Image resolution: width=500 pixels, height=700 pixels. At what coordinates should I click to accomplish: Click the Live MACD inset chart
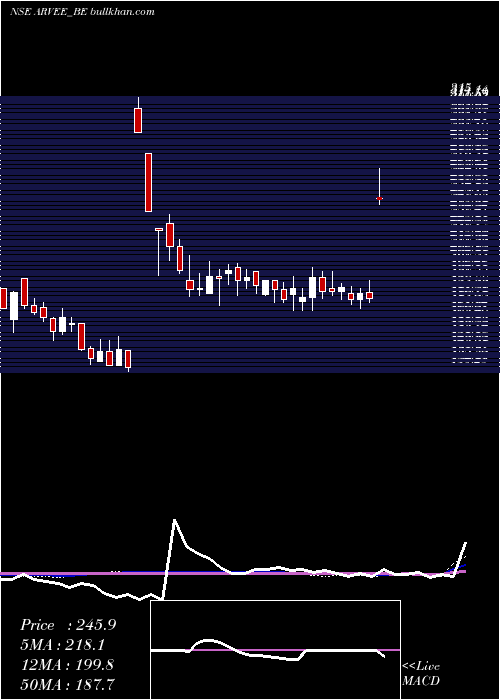coord(275,650)
